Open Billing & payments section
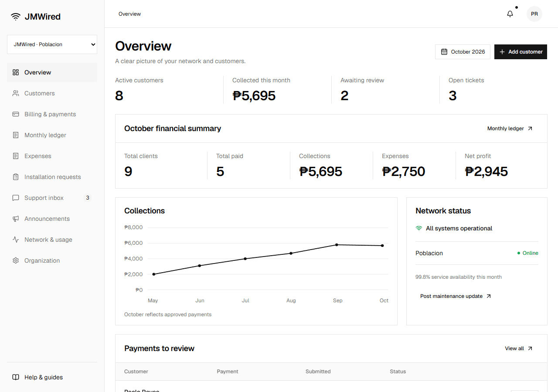Screen dimensions: 558x392 [x=52, y=114]
